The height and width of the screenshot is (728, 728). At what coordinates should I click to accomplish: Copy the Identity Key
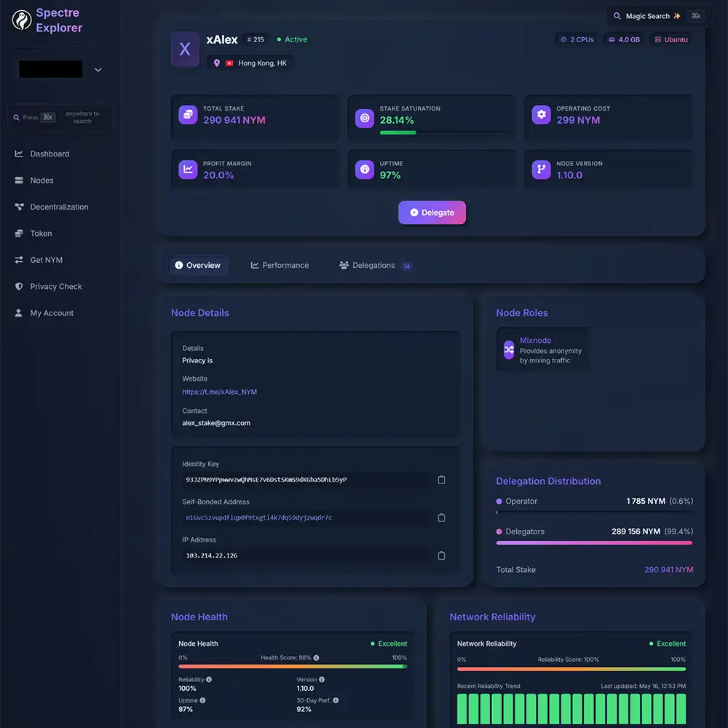pos(442,480)
